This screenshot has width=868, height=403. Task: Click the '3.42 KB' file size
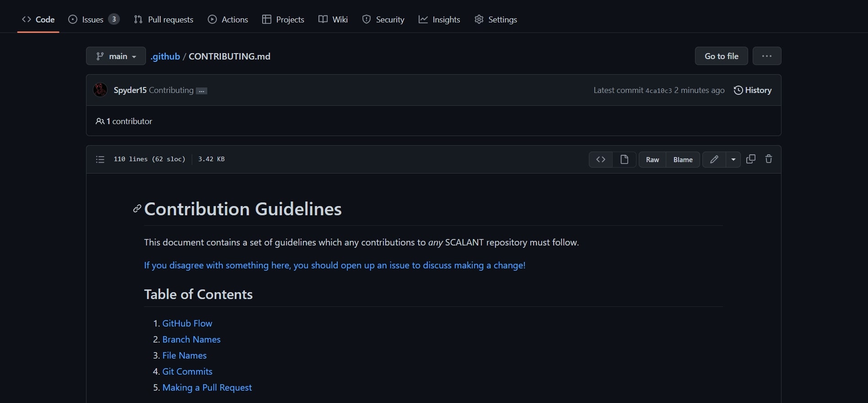tap(211, 159)
